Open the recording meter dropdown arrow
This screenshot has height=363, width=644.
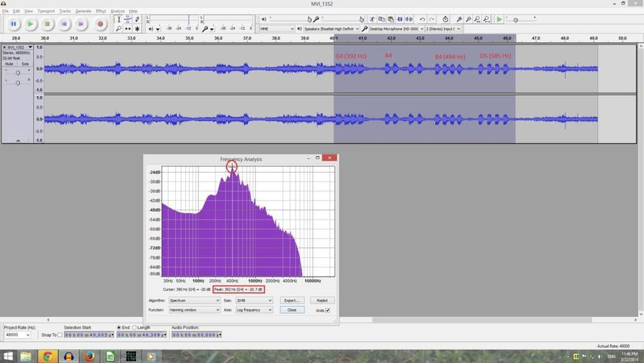(212, 29)
